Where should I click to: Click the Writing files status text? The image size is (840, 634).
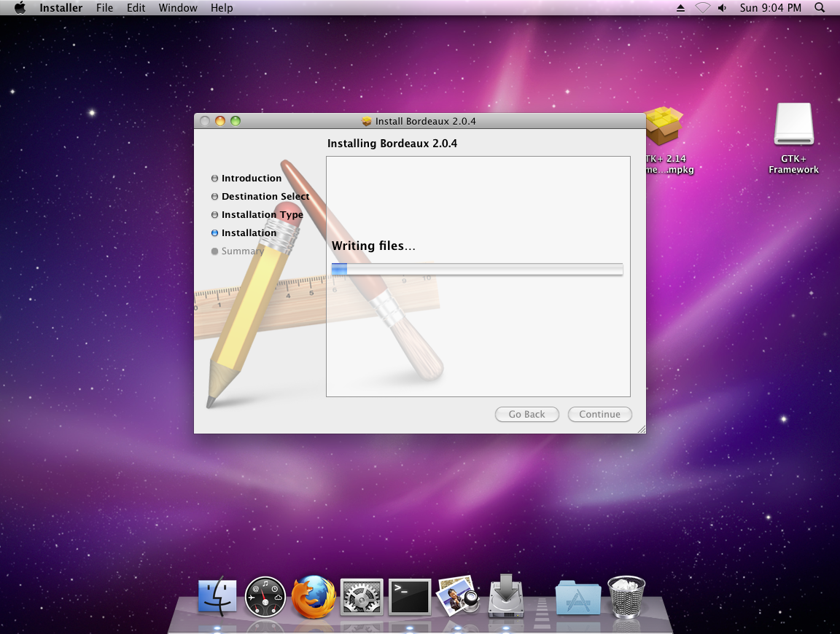pos(373,246)
